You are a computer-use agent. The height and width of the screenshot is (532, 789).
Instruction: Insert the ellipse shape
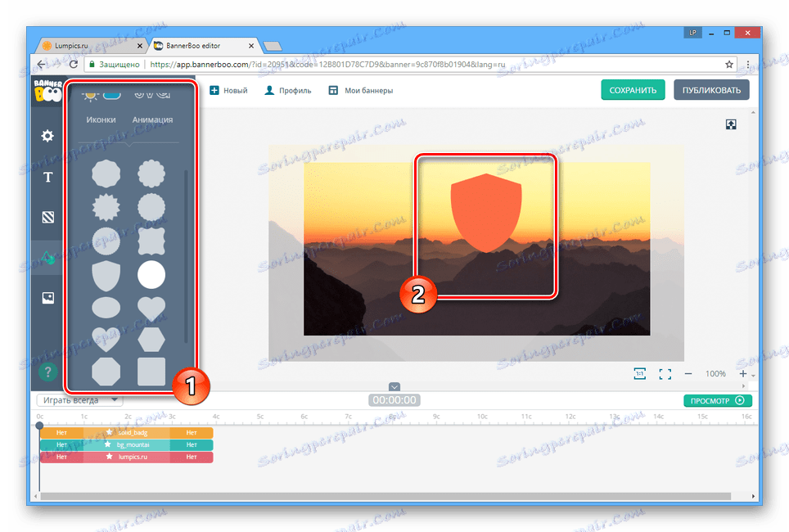[106, 308]
